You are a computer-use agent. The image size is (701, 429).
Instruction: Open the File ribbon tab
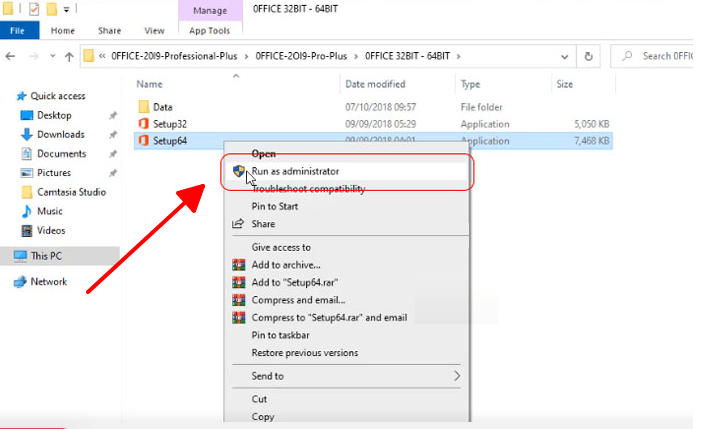coord(18,30)
